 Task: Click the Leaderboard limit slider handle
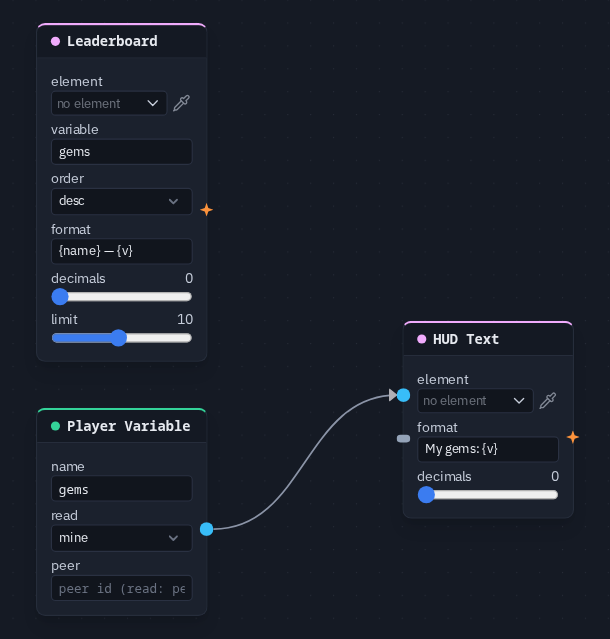point(119,338)
